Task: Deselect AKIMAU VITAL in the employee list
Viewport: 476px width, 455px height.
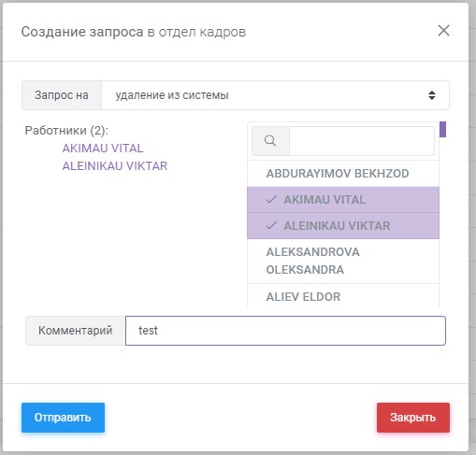Action: pos(343,200)
